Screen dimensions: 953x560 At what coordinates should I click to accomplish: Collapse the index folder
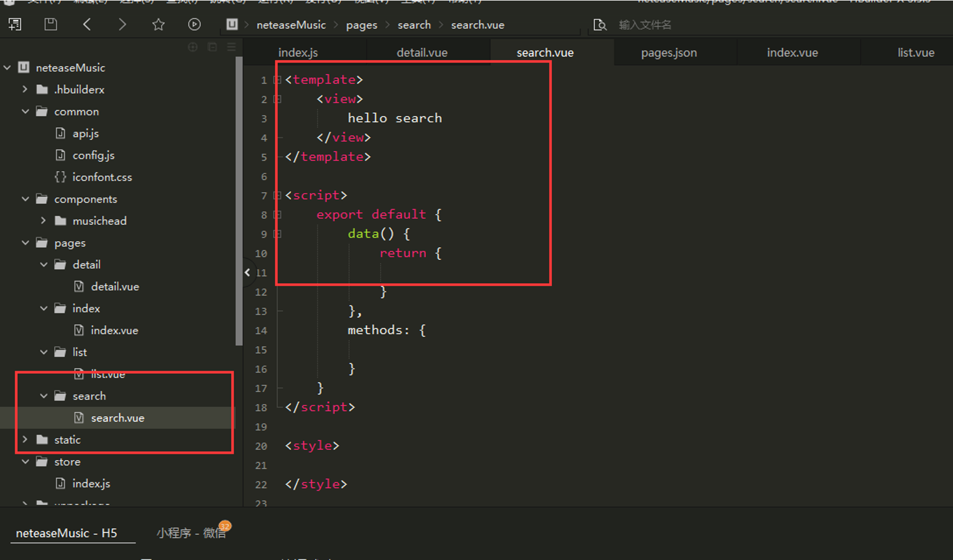click(44, 308)
